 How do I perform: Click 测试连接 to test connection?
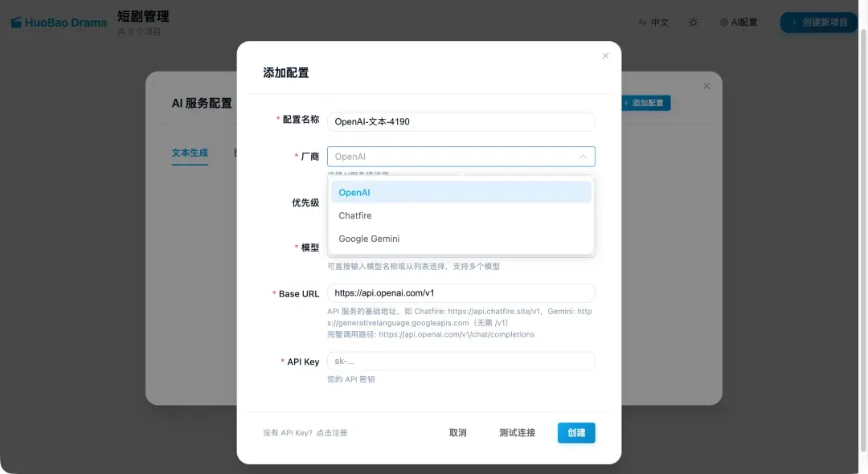pos(517,433)
